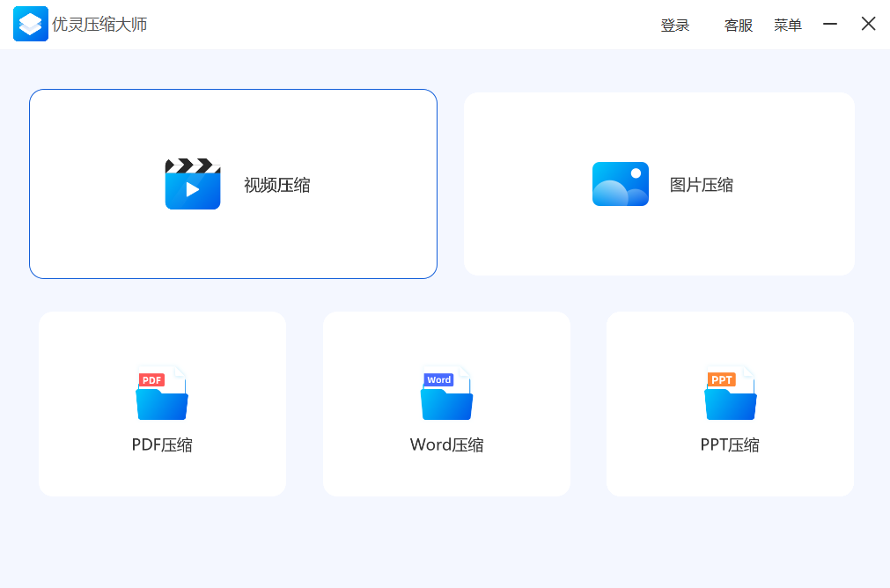Click the Word folder icon
Viewport: 890px width, 588px height.
click(445, 394)
